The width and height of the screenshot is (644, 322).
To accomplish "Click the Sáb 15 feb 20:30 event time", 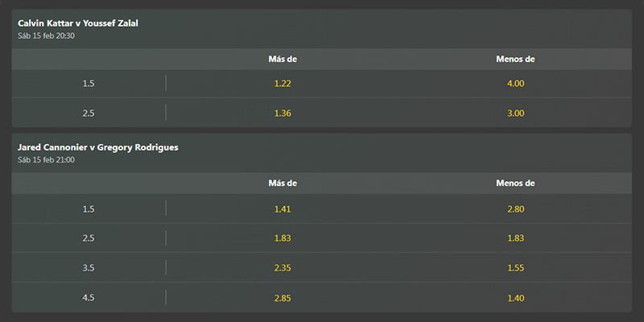I will click(46, 36).
